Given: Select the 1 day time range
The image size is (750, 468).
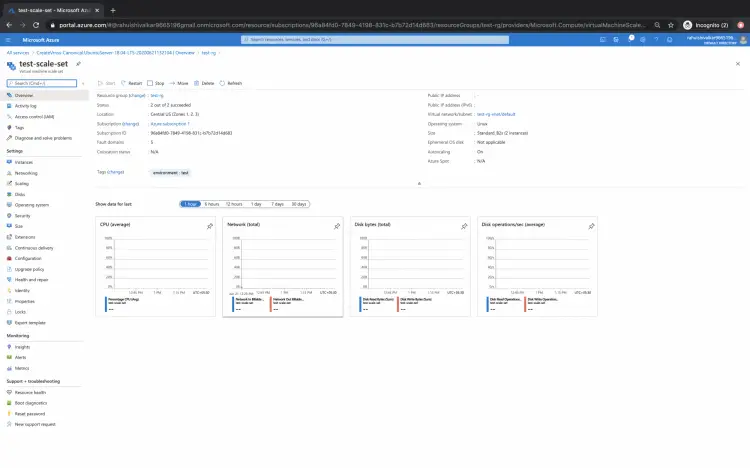Looking at the screenshot, I should click(256, 204).
